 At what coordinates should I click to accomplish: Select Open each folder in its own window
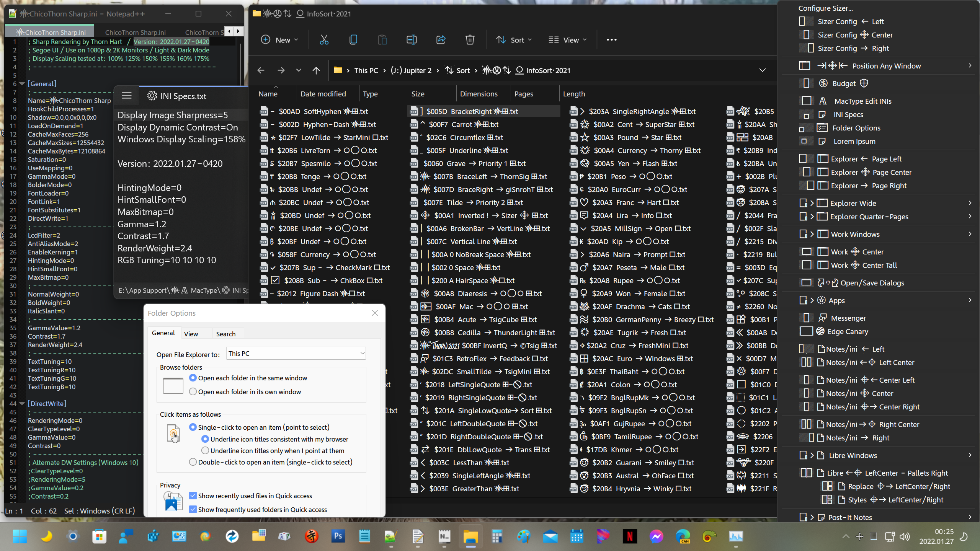tap(193, 391)
